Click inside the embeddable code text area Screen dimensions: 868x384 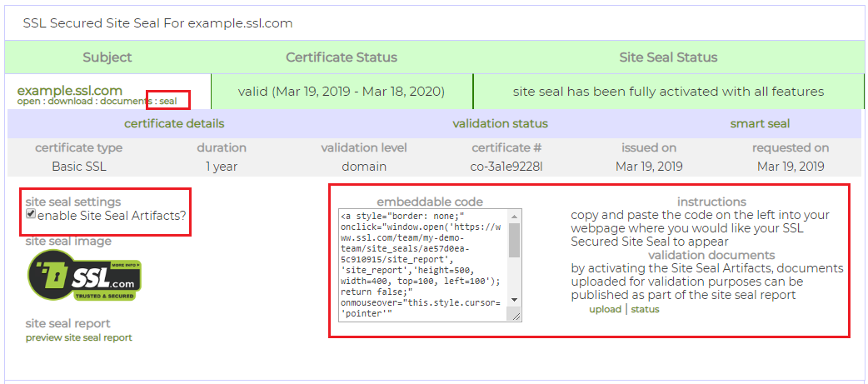(422, 265)
